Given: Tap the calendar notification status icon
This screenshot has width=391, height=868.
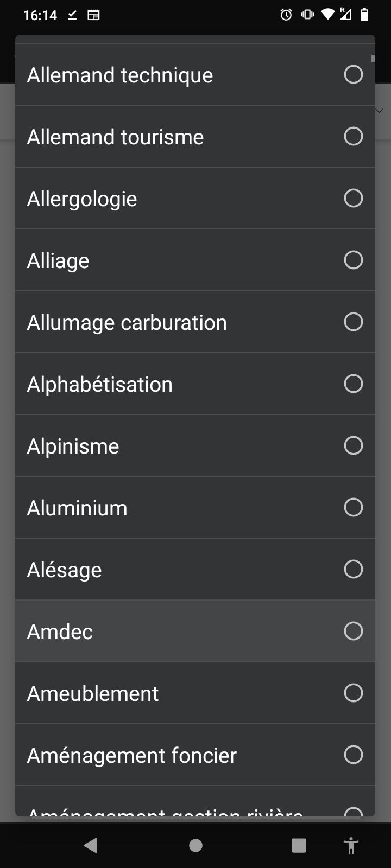Looking at the screenshot, I should tap(93, 15).
